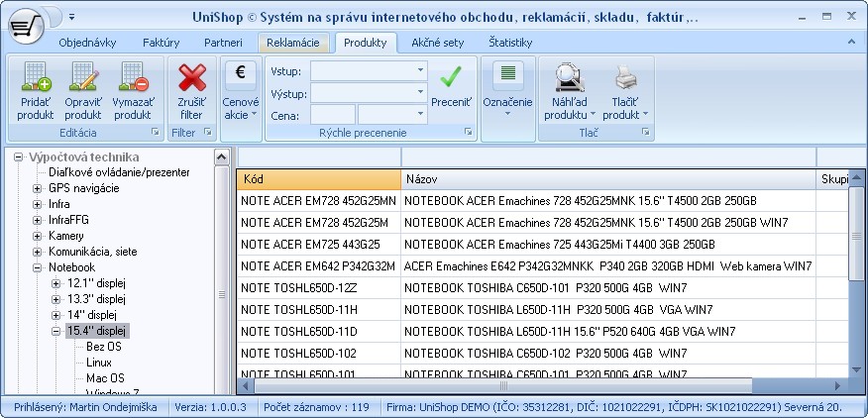Click the filter row cell above Kód
Screen dimensions: 868x418
(319, 157)
